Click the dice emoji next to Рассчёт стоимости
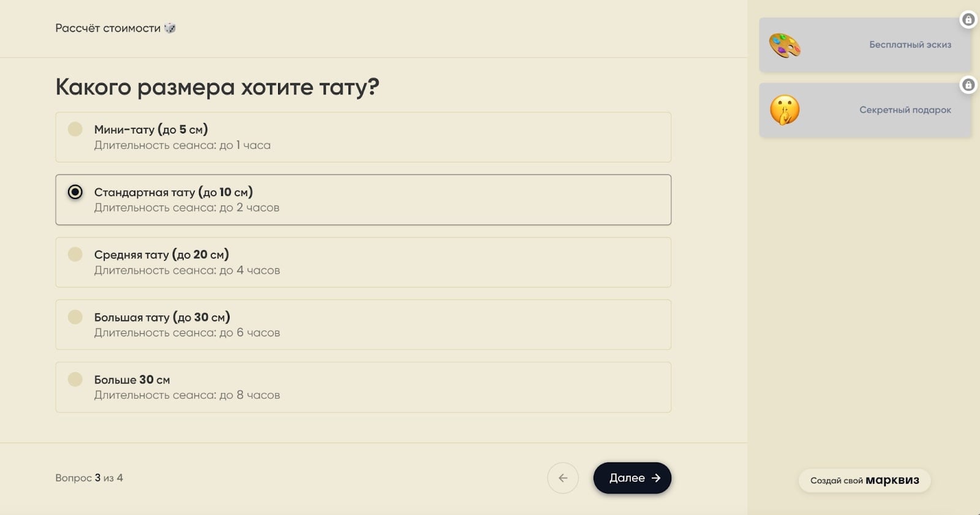The height and width of the screenshot is (515, 980). click(170, 28)
